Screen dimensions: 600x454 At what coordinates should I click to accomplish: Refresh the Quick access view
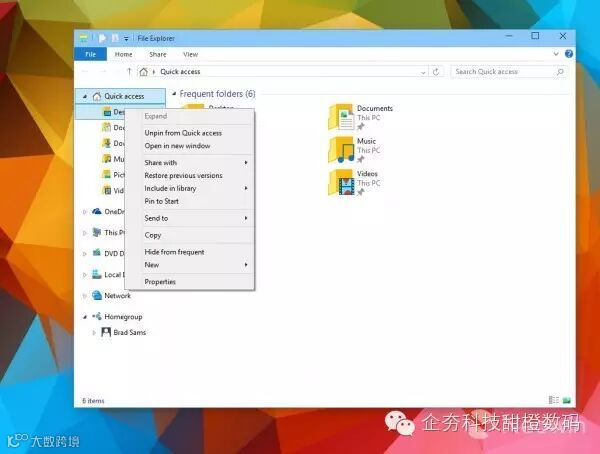tap(436, 72)
